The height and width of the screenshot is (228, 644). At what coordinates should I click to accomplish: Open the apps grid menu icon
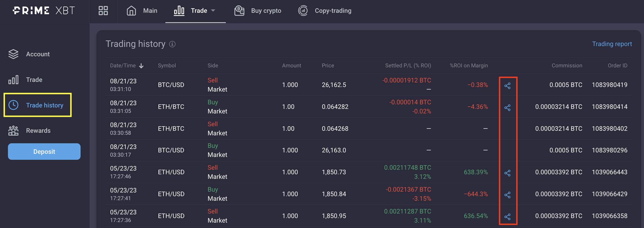[103, 11]
